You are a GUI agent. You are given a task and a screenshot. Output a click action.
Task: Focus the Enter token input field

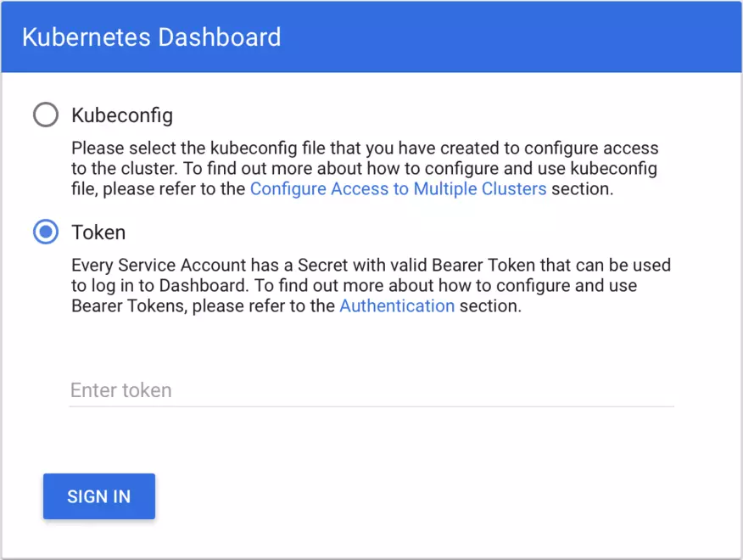[371, 390]
